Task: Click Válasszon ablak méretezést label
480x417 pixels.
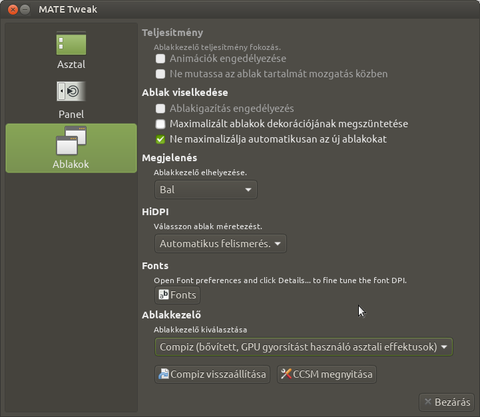Action: pos(208,227)
